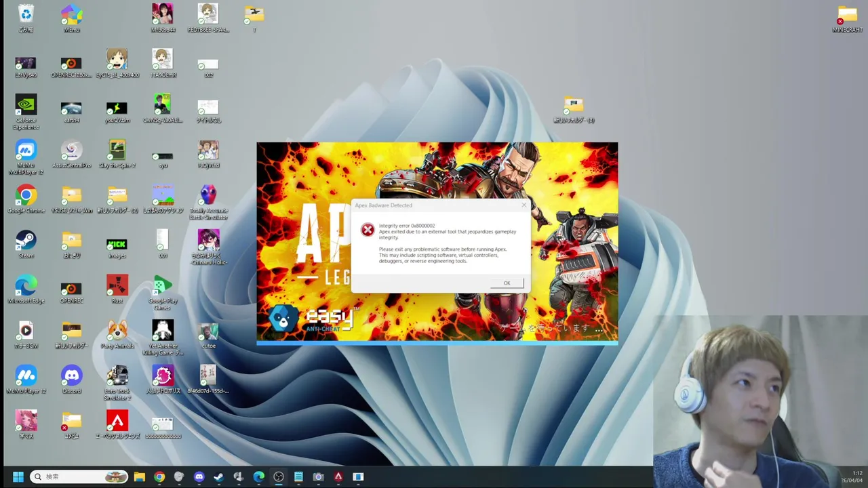868x488 pixels.
Task: Switch to OBS Studio in the taskbar
Action: (279, 476)
